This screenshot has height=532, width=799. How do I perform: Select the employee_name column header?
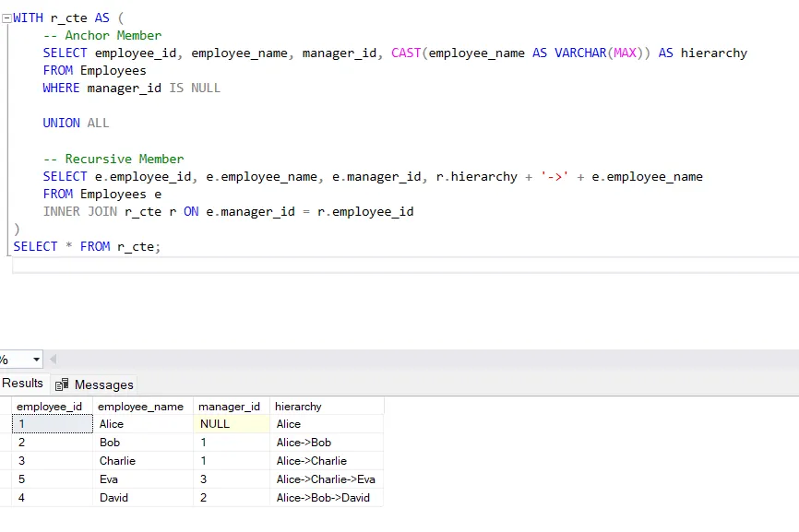pos(141,406)
